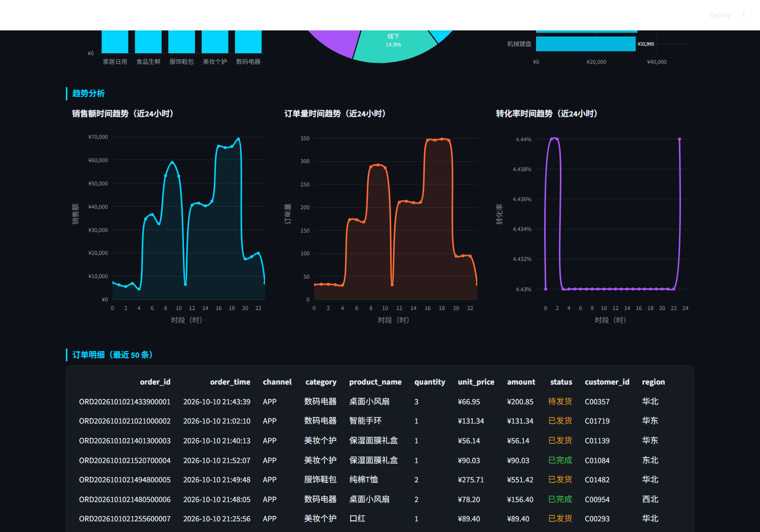This screenshot has height=532, width=760.
Task: Click the 机械键盘 horizontal bar
Action: [x=586, y=44]
